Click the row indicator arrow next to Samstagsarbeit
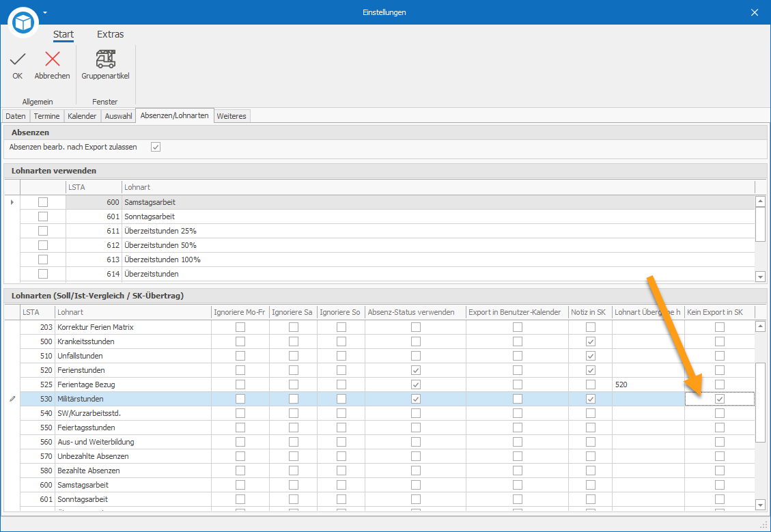Image resolution: width=771 pixels, height=532 pixels. [12, 202]
